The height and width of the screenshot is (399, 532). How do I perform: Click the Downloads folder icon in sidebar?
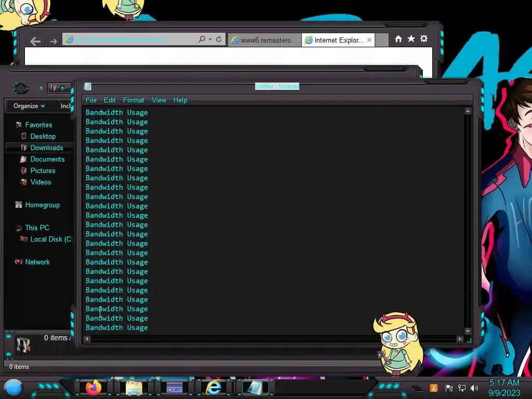point(24,148)
